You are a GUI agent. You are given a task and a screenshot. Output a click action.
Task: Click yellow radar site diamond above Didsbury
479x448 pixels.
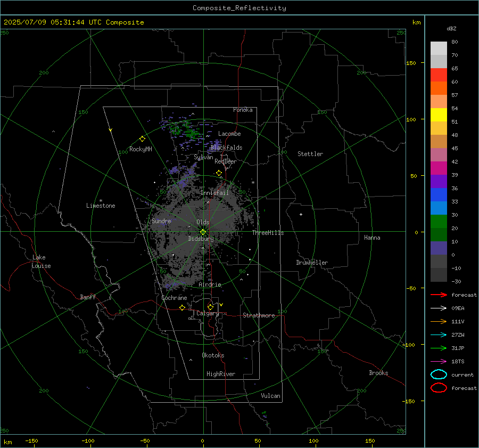pos(203,232)
